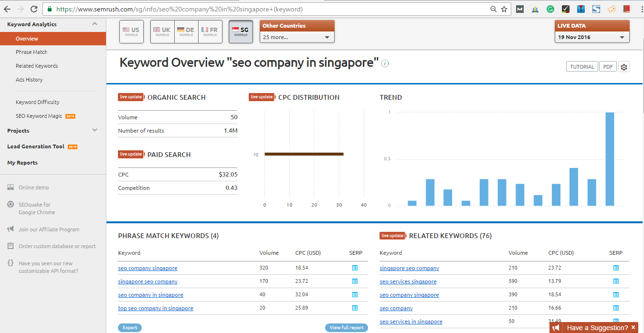Click SERP icon in the 390-volume related keyword row
The width and height of the screenshot is (644, 333).
pyautogui.click(x=616, y=295)
